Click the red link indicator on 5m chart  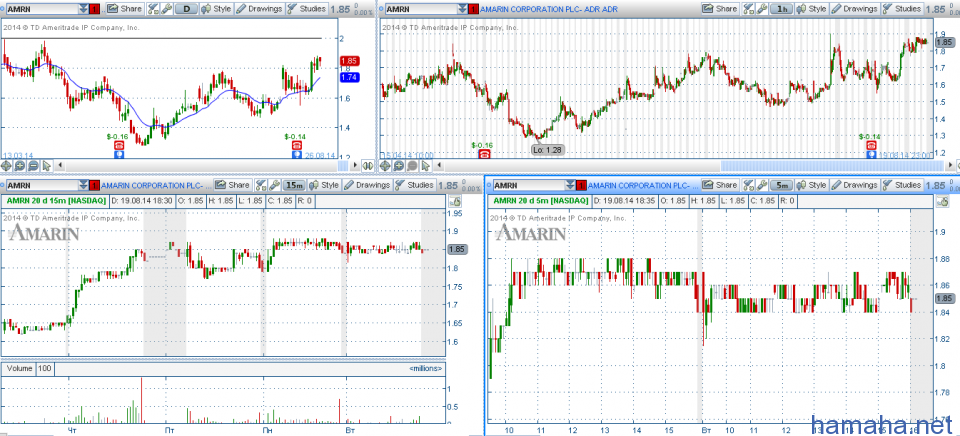[x=581, y=186]
